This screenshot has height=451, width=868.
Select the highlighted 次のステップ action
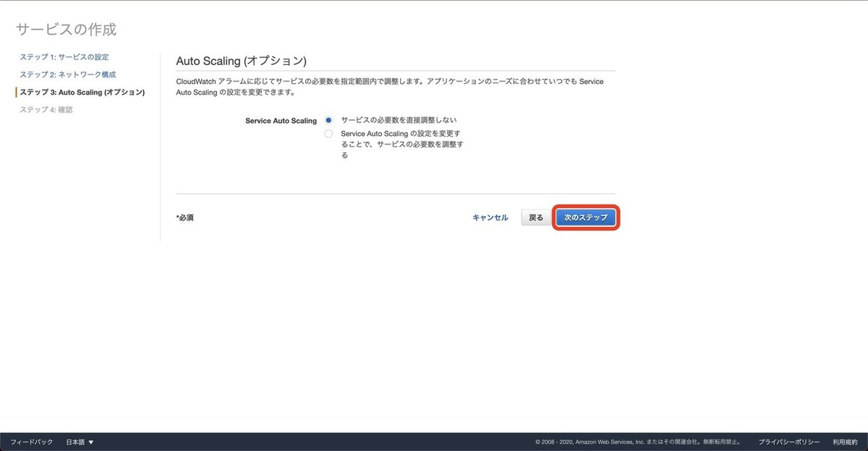click(585, 217)
